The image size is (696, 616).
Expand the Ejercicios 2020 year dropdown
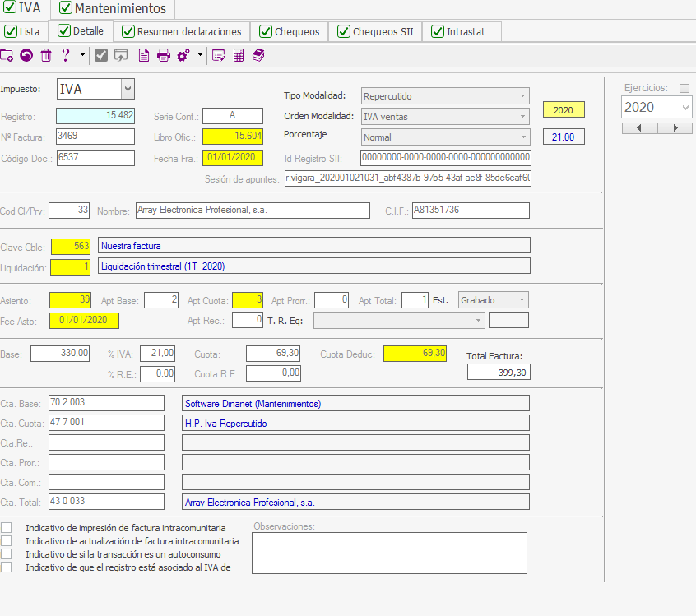pyautogui.click(x=685, y=108)
